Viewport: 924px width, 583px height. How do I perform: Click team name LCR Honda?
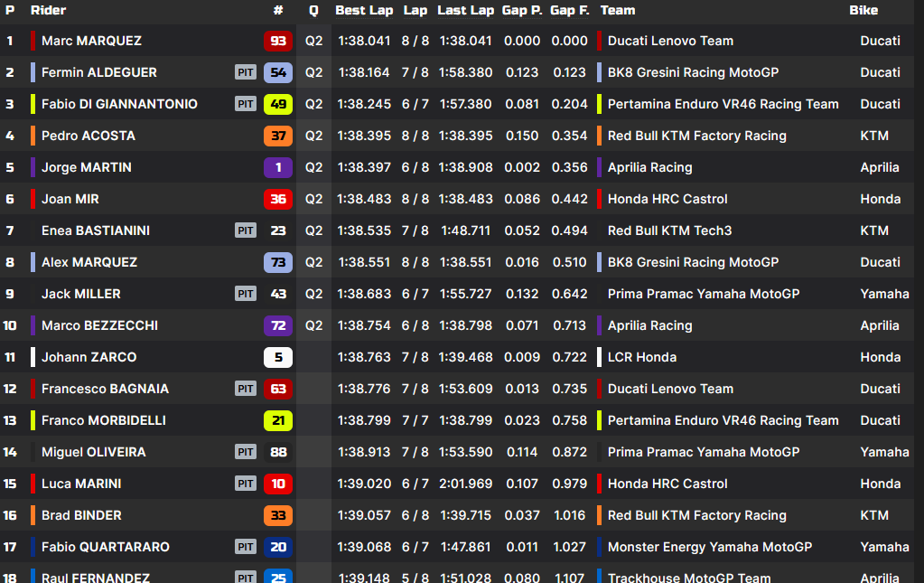click(641, 357)
